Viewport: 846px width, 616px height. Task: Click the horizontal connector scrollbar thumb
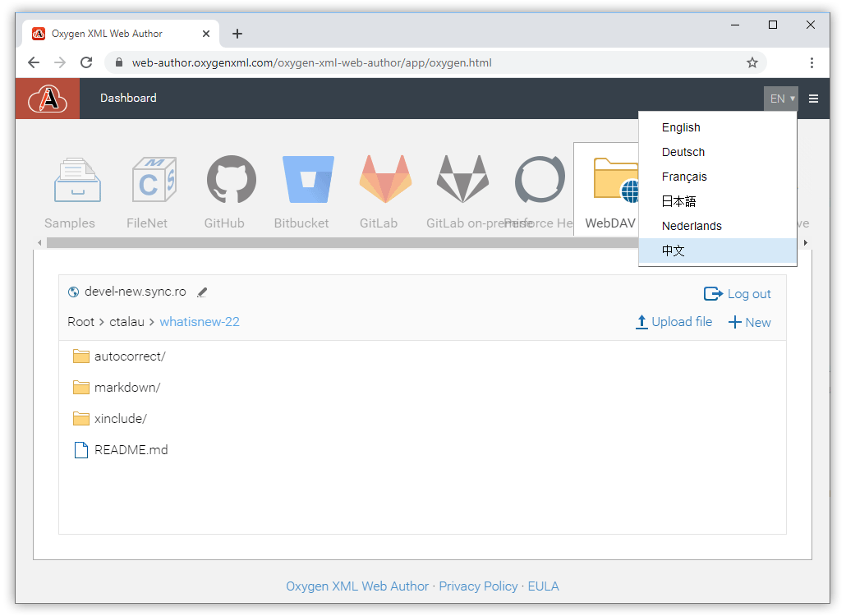click(342, 243)
